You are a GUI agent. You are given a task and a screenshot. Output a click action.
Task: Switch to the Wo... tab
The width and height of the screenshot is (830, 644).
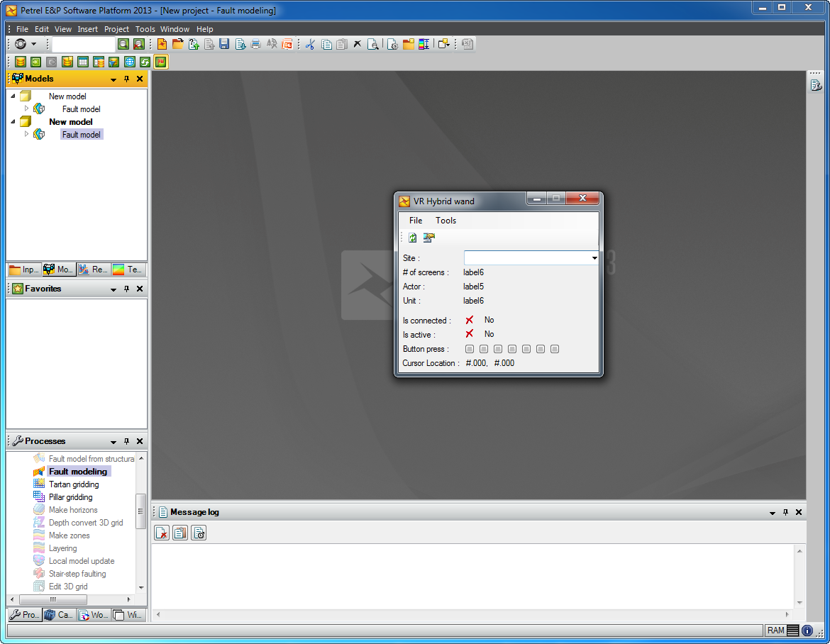[93, 615]
